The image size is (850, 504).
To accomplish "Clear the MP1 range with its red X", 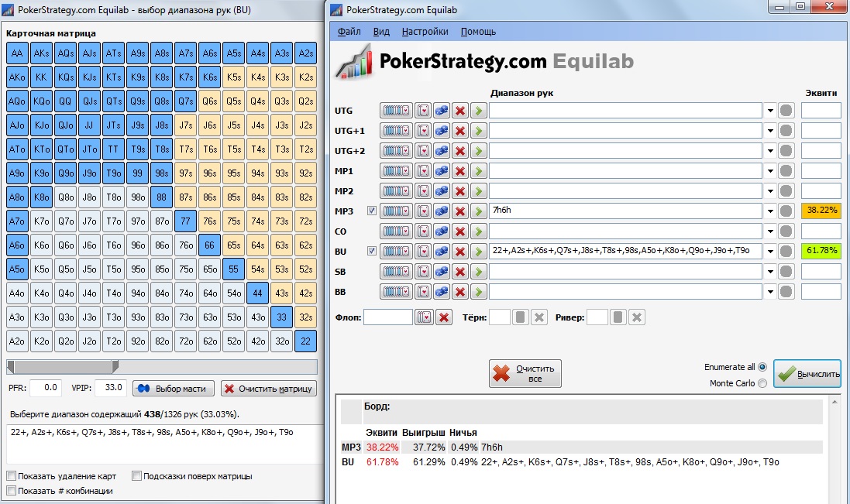I will (460, 171).
